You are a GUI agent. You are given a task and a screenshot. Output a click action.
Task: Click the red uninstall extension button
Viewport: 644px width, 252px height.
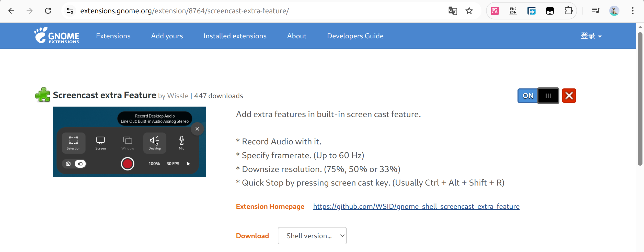click(569, 96)
